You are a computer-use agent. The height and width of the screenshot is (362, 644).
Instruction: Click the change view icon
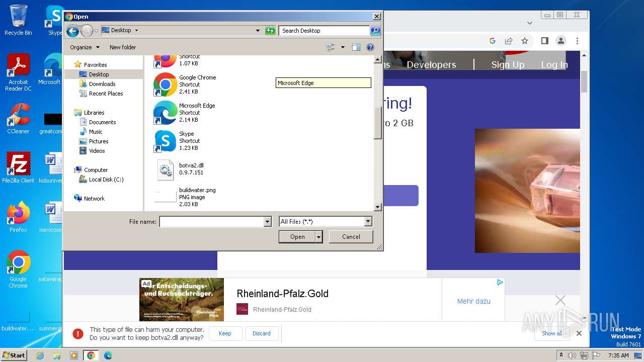[331, 47]
